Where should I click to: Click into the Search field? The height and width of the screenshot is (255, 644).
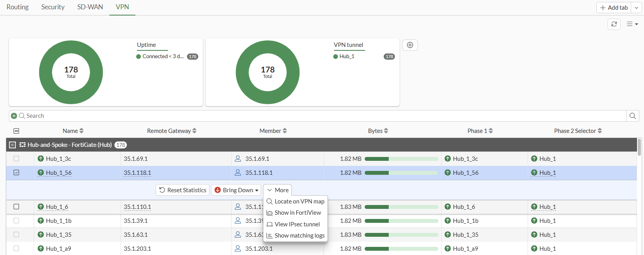pos(310,116)
